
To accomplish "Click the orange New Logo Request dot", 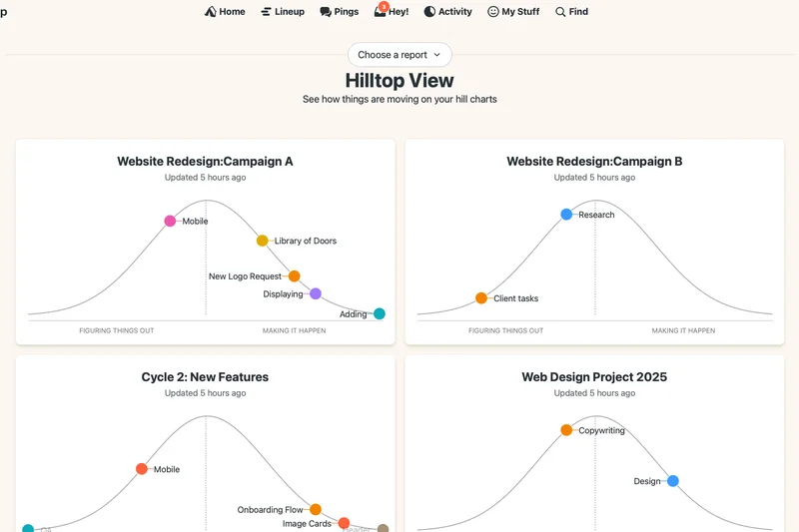I will 294,276.
